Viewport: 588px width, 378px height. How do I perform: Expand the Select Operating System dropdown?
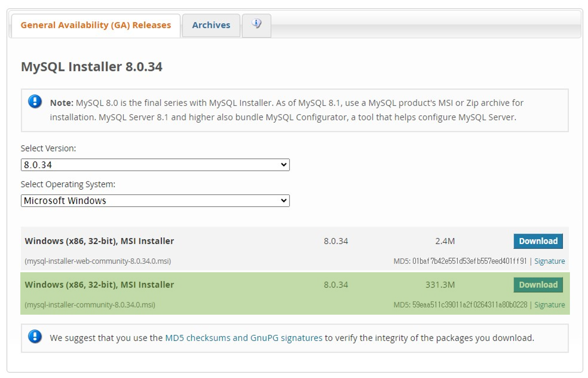click(155, 201)
